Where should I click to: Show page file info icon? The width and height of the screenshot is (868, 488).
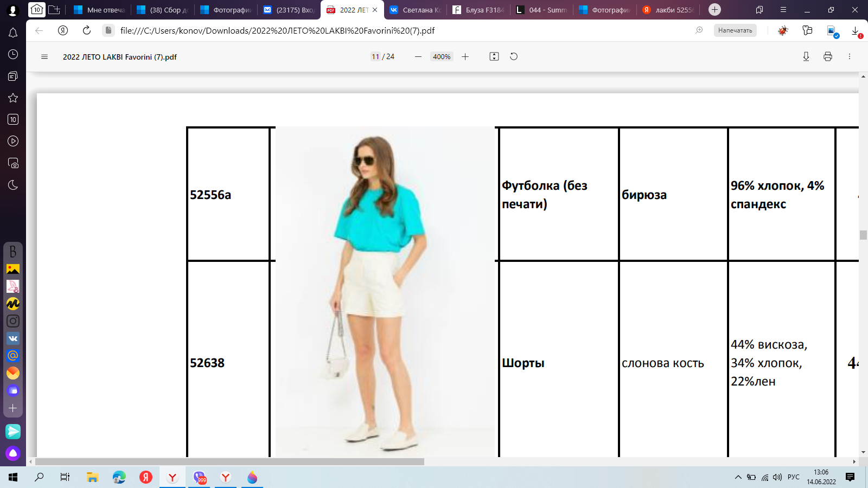[x=108, y=30]
